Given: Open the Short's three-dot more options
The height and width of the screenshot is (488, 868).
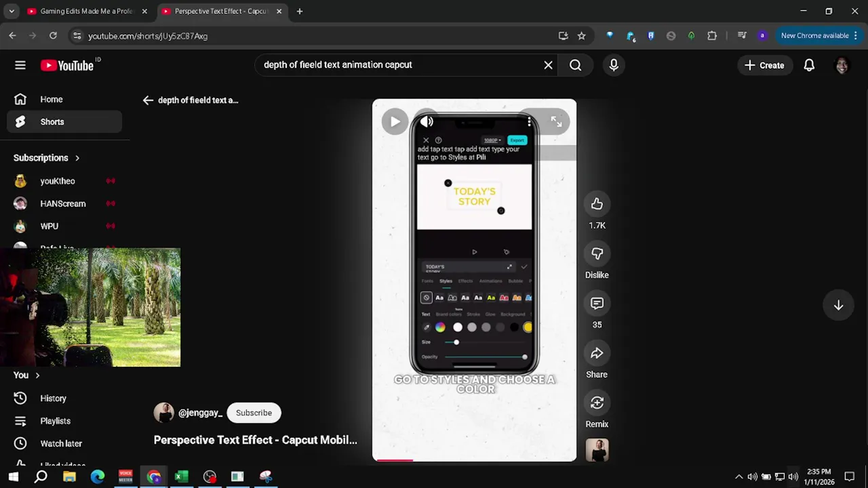Looking at the screenshot, I should 529,122.
